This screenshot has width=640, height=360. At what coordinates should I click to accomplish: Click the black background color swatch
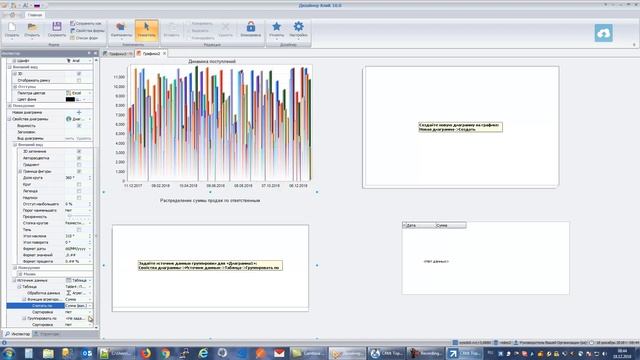[70, 99]
